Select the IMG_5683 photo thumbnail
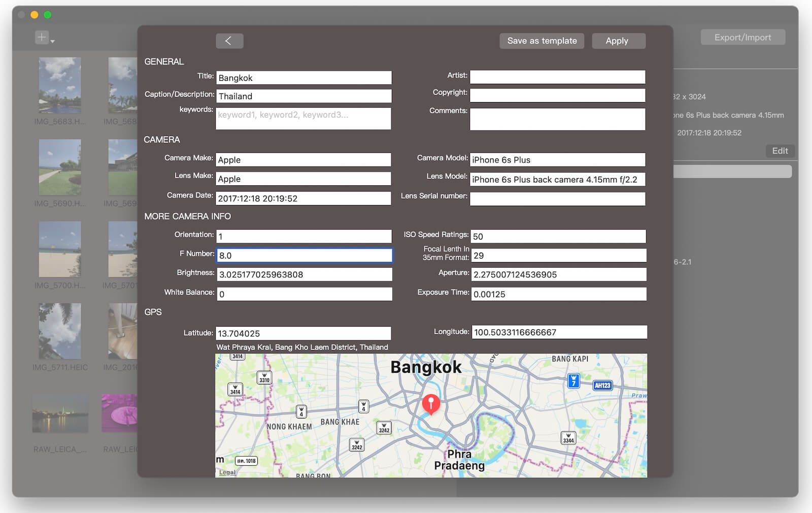The image size is (812, 513). point(60,85)
